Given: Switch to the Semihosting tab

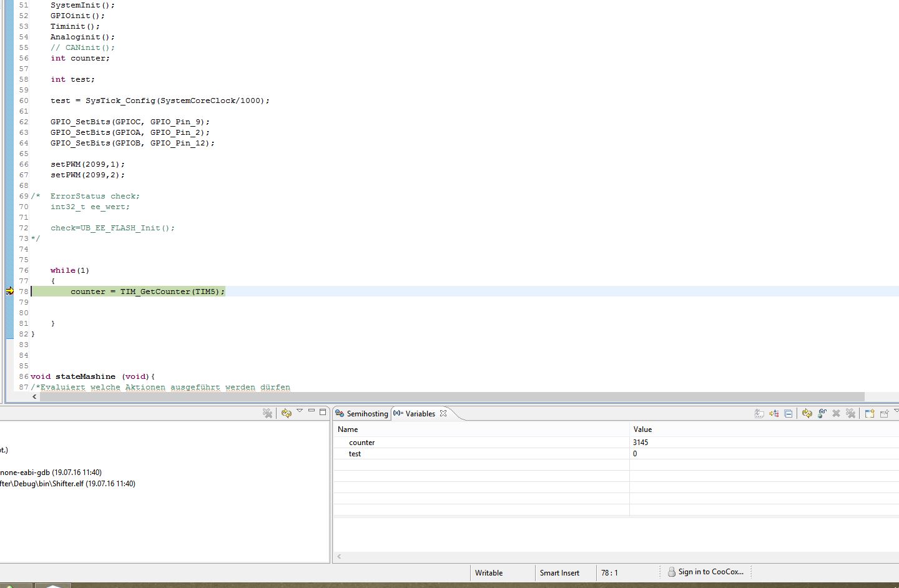Looking at the screenshot, I should 362,414.
